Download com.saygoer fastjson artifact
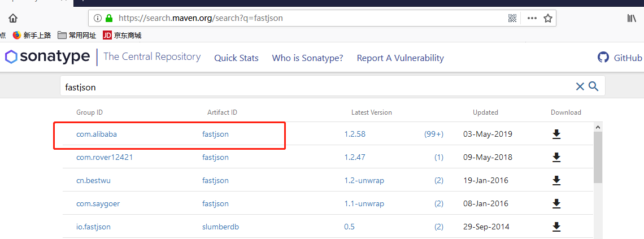Image resolution: width=644 pixels, height=239 pixels. tap(556, 203)
